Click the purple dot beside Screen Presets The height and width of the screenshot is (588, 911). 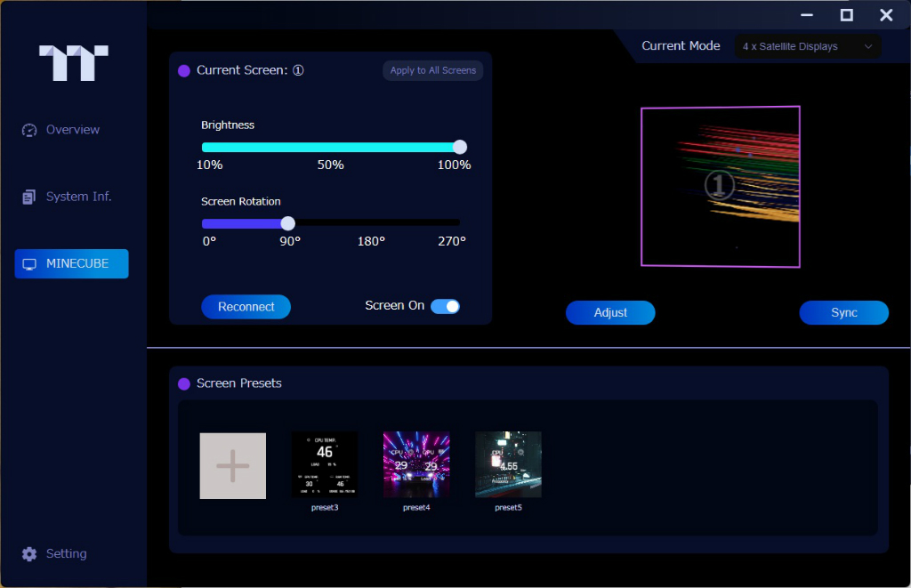pyautogui.click(x=184, y=383)
